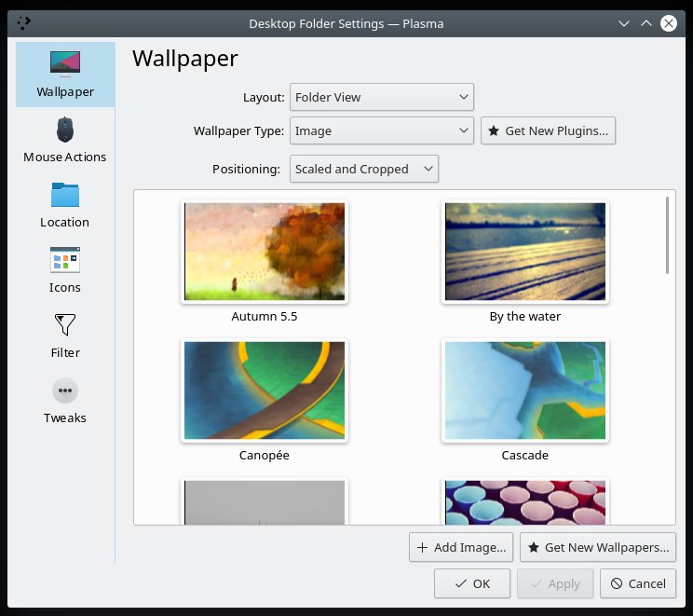Confirm with the OK button

(x=472, y=583)
